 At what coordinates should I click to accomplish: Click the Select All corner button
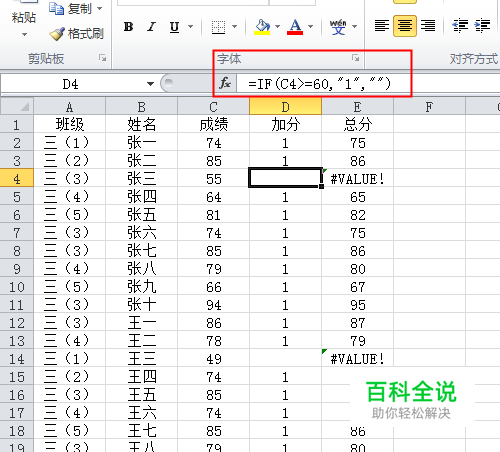tap(17, 107)
